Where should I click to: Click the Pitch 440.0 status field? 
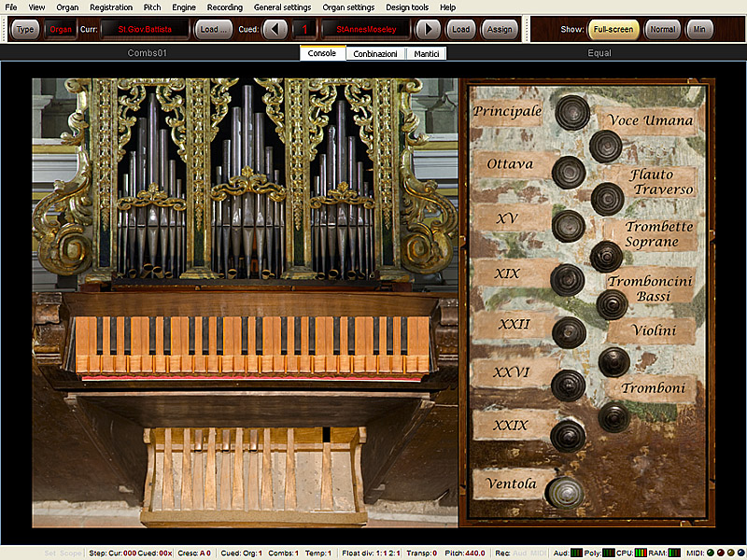click(x=465, y=553)
